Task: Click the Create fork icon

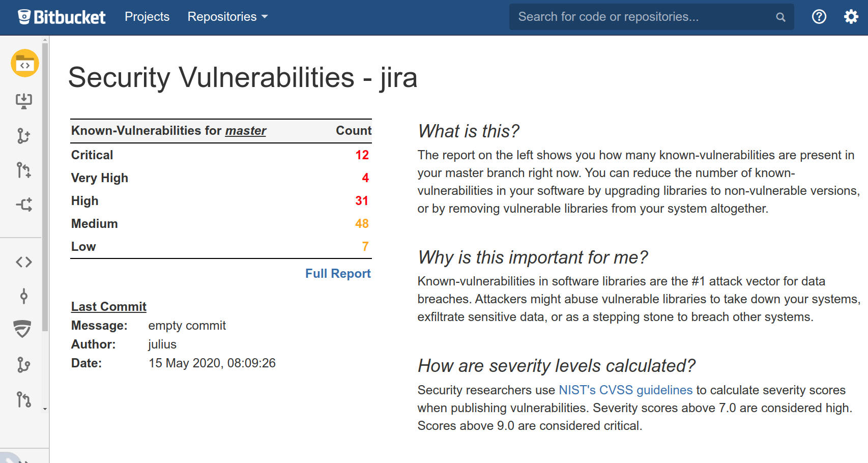Action: tap(24, 205)
